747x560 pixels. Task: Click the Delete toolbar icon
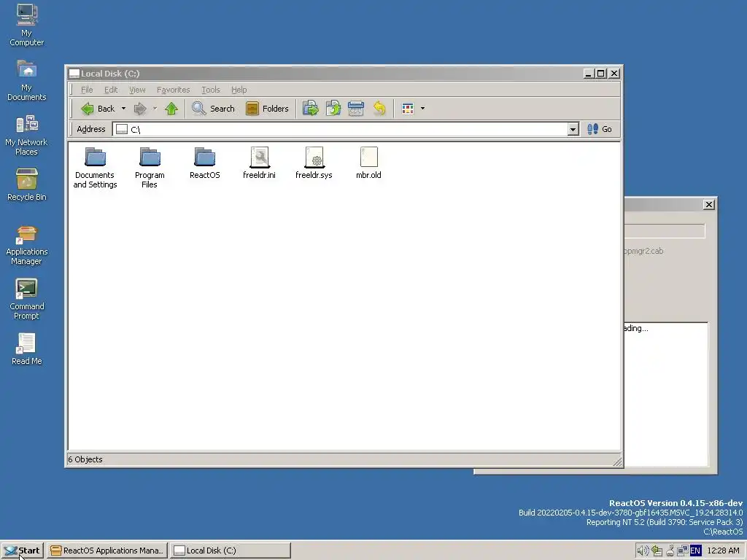[x=356, y=109]
